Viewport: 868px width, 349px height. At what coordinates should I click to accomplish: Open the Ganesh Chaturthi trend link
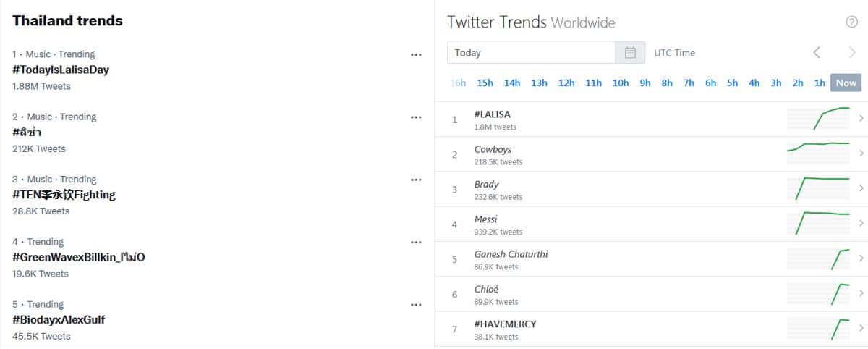(511, 254)
